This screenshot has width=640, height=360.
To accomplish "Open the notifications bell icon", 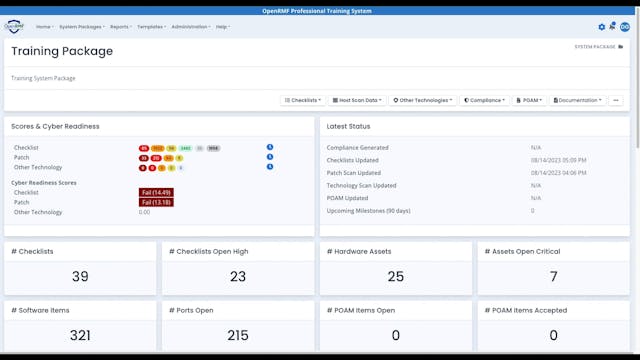I will pyautogui.click(x=612, y=26).
